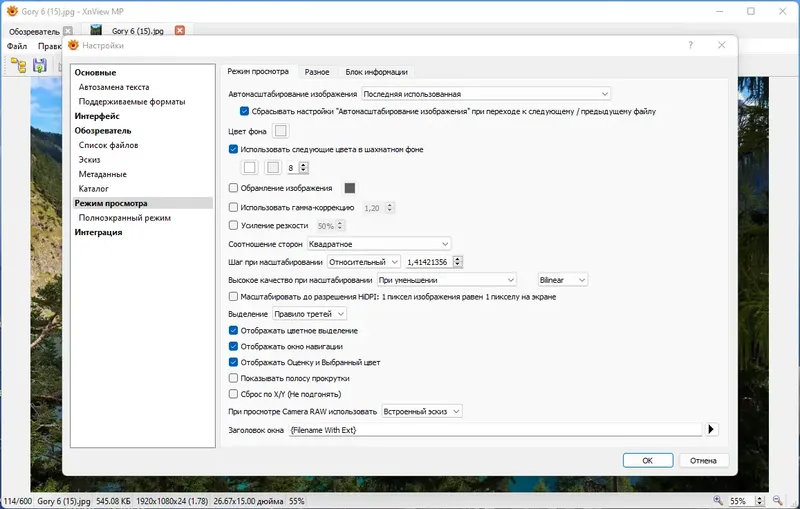Uncheck Использовать следующие цвета в шахматном фоне
The height and width of the screenshot is (509, 800).
233,149
